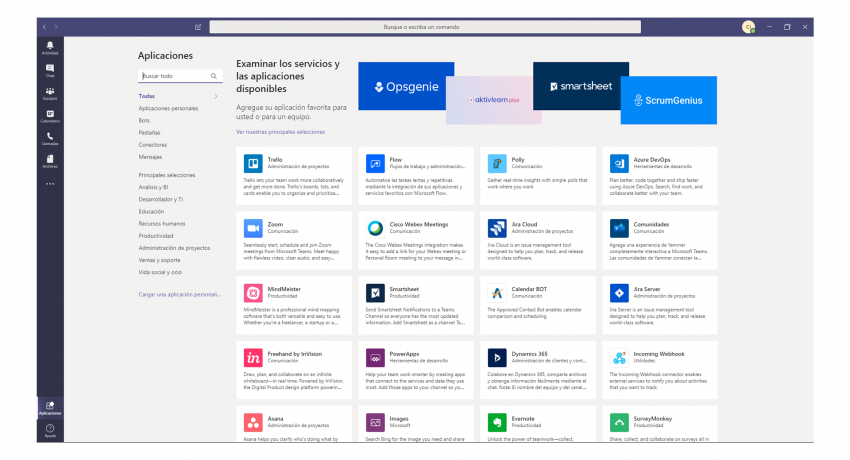Viewport: 850px width, 460px height.
Task: Filter by Ventas y soporte
Action: (x=159, y=260)
